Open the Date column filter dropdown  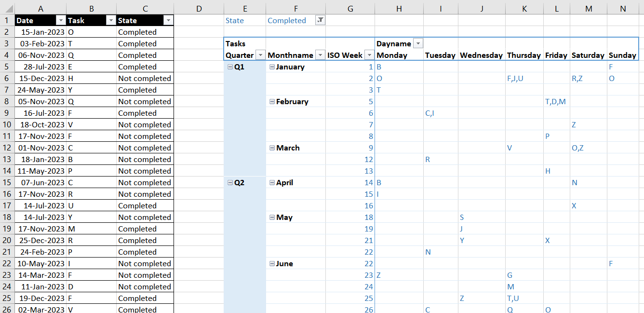coord(61,20)
